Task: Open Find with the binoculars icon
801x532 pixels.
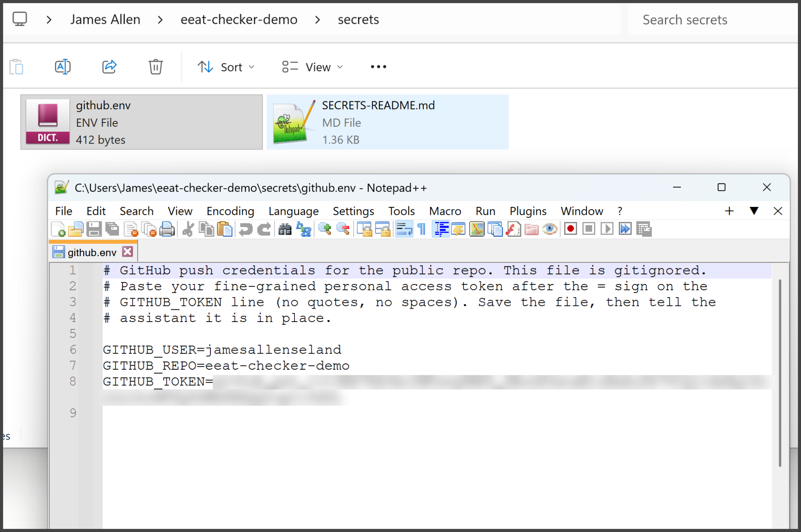Action: [x=285, y=229]
